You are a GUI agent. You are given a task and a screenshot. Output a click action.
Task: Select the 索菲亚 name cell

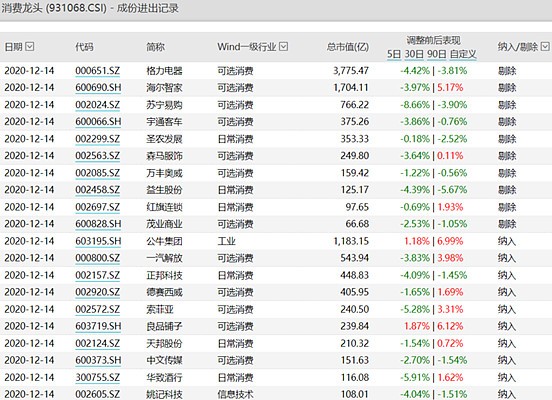[160, 309]
